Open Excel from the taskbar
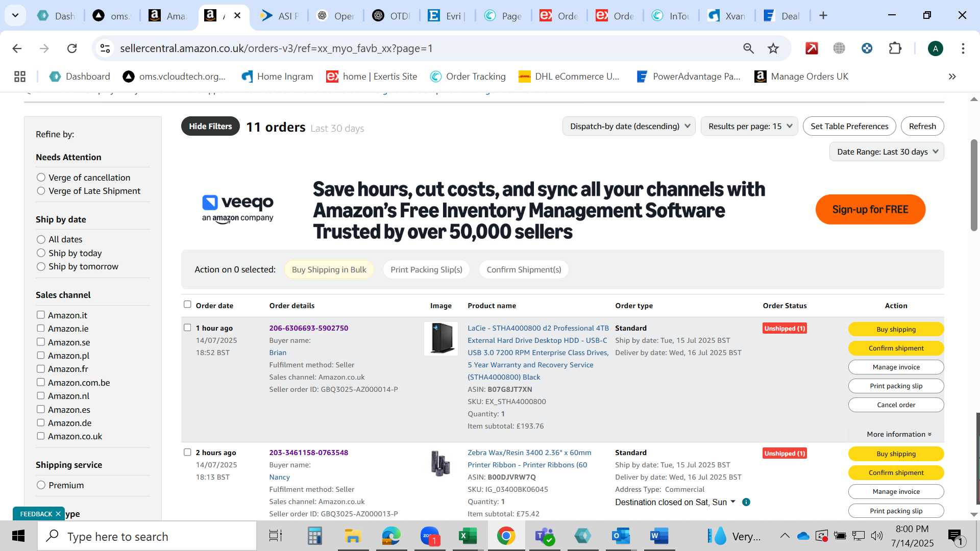 tap(468, 536)
